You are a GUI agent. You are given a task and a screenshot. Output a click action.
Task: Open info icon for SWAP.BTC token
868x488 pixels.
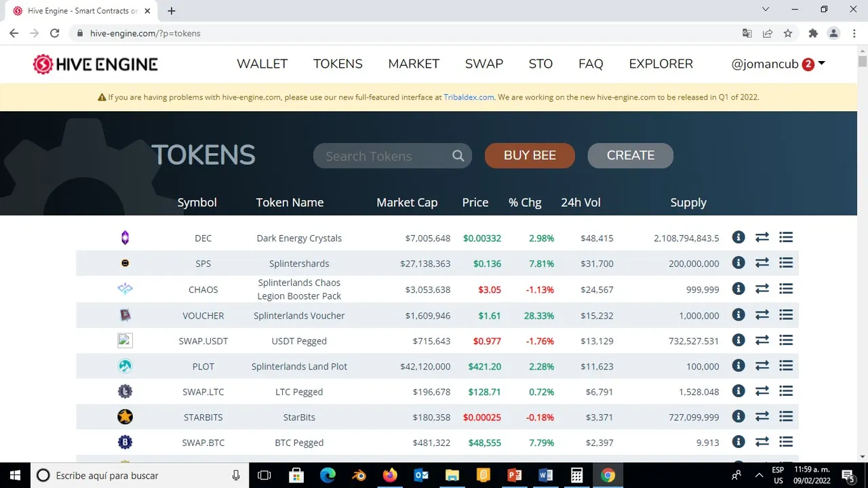pos(738,442)
